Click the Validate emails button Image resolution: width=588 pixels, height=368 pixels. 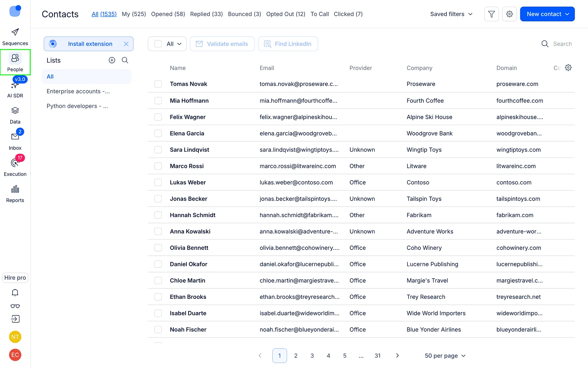coord(222,44)
